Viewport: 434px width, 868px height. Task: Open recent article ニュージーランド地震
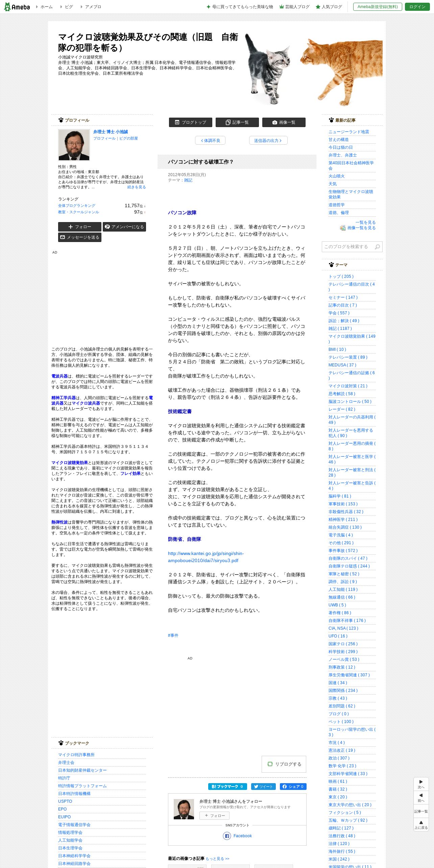tap(349, 132)
